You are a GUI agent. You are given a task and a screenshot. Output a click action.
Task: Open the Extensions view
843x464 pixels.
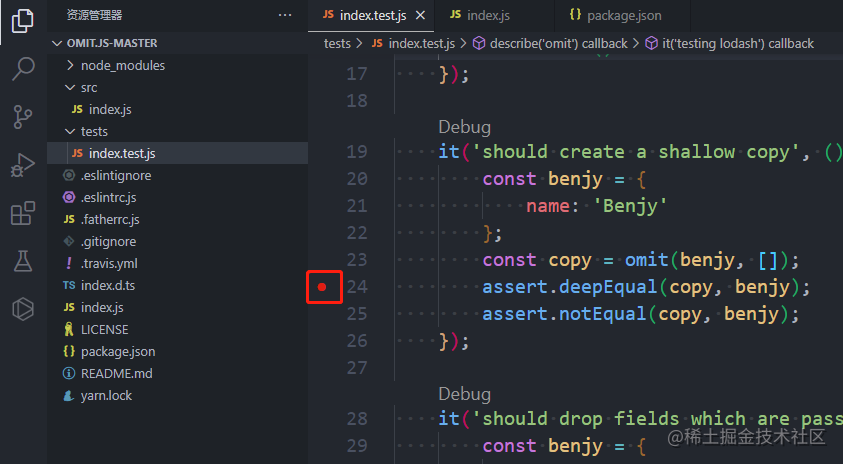23,213
